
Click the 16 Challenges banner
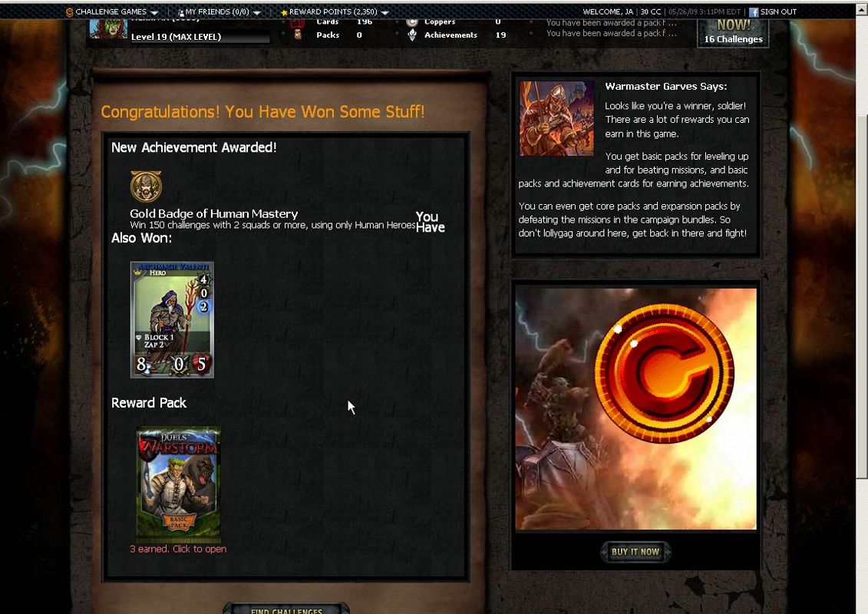(733, 33)
